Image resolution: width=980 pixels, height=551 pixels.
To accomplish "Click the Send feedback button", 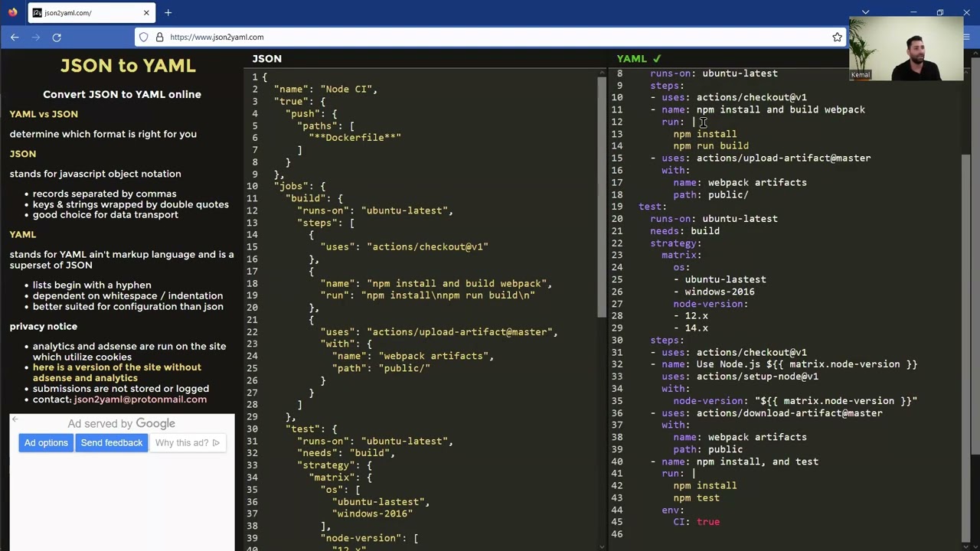I will coord(112,443).
